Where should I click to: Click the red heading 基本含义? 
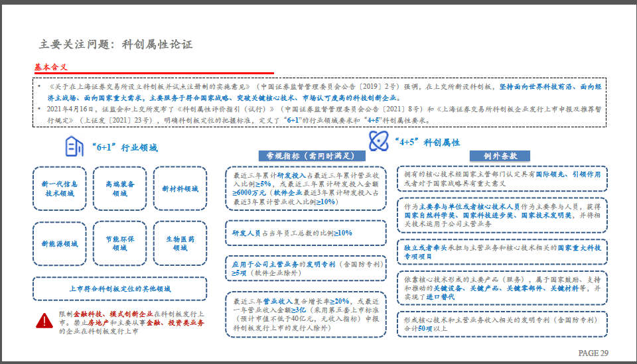[51, 67]
